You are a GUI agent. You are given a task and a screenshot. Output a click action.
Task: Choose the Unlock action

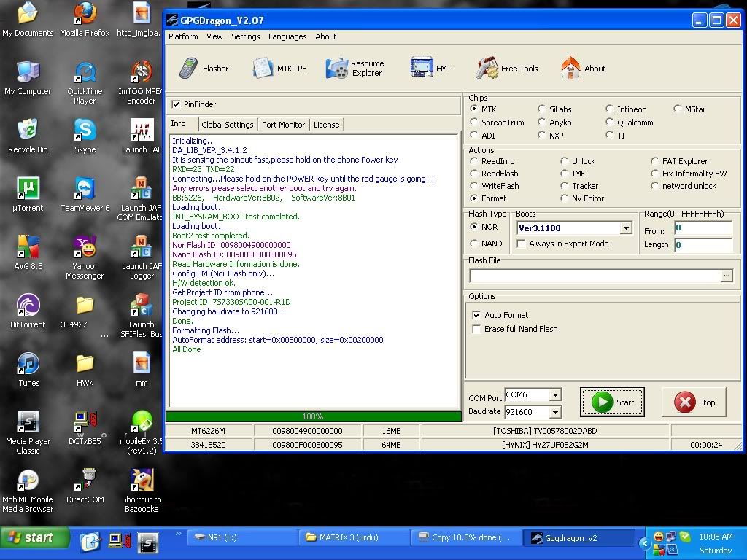[565, 161]
